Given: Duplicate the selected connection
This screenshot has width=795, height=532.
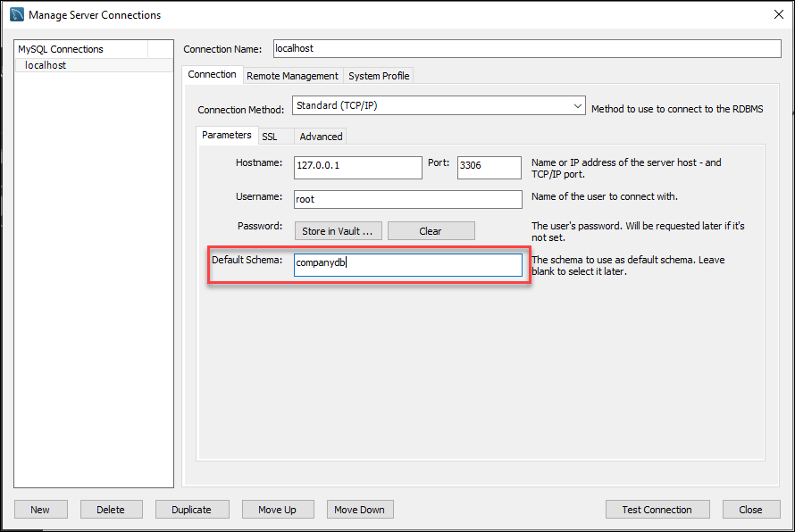Looking at the screenshot, I should pos(191,510).
